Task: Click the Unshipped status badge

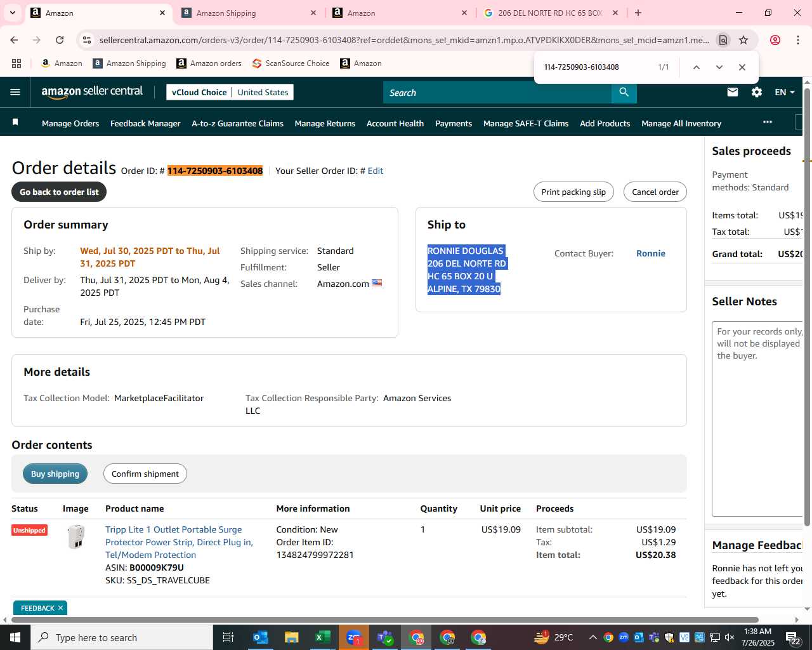Action: (x=29, y=530)
